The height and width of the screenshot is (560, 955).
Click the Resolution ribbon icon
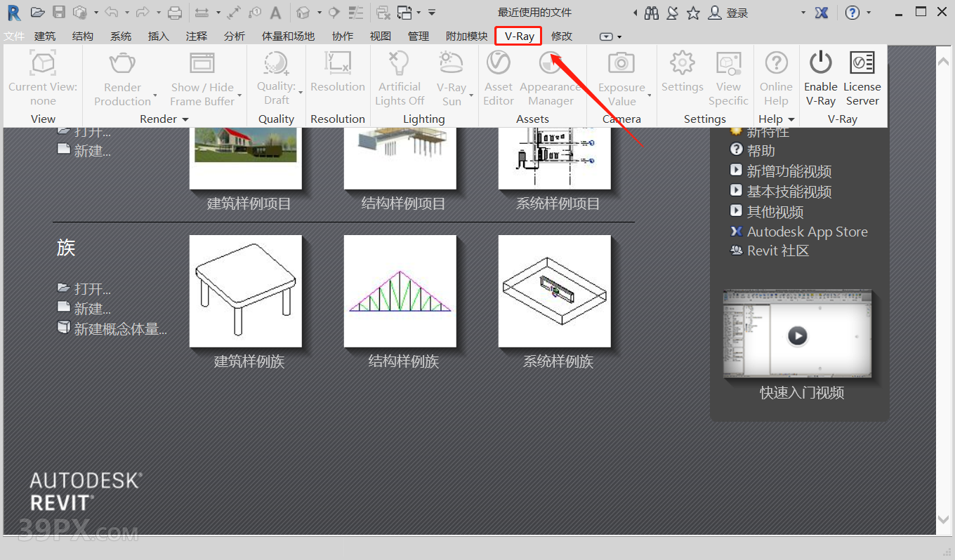338,63
